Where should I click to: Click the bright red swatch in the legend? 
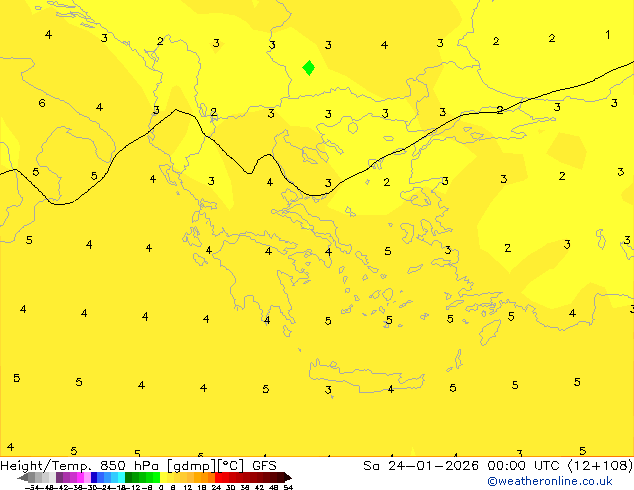pos(218,477)
